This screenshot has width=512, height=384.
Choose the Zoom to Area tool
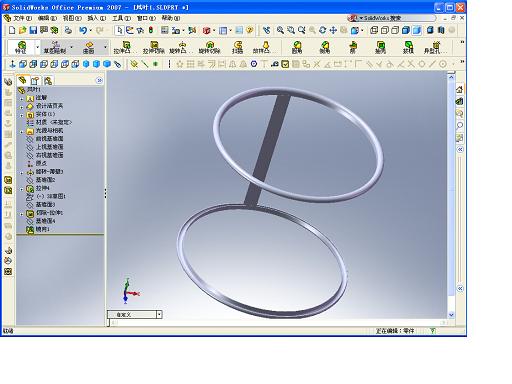[291, 30]
